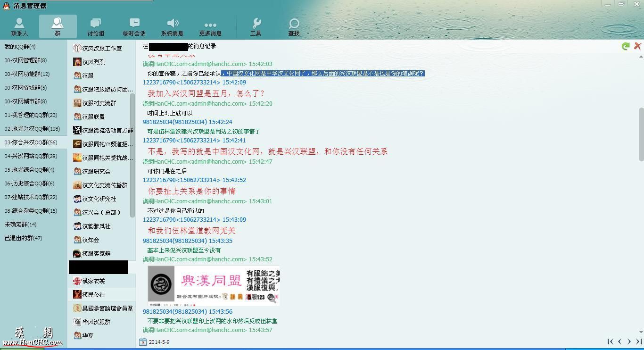Jump to last page of records
This screenshot has height=350, width=644.
(639, 342)
